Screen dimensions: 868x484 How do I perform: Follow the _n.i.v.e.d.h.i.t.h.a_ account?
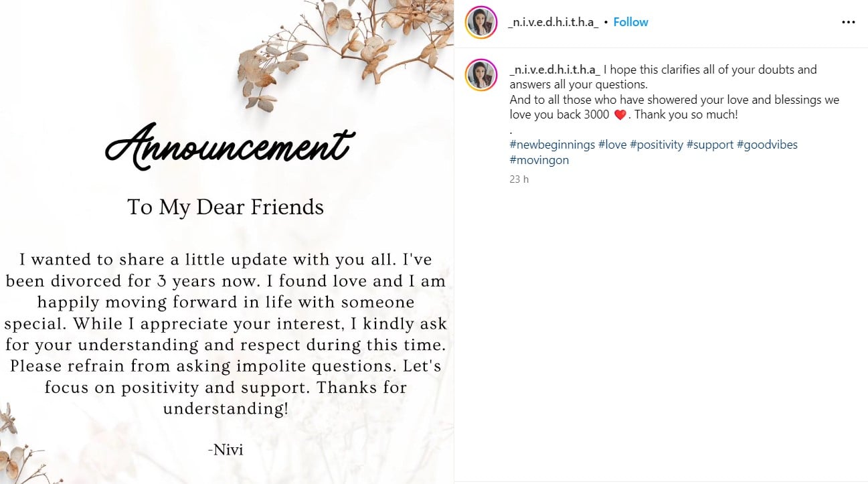(630, 22)
